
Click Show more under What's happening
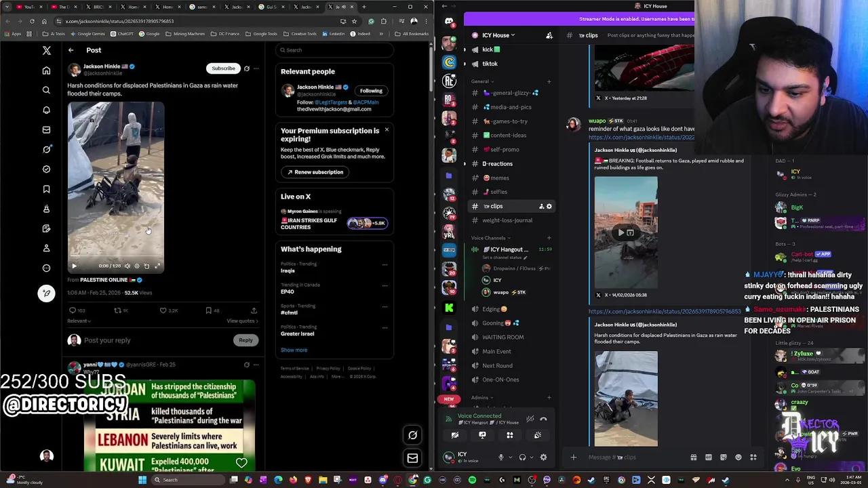294,350
